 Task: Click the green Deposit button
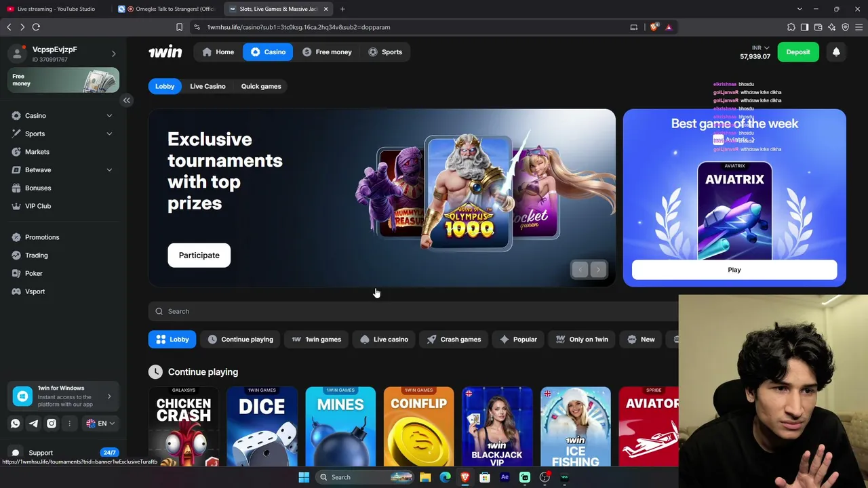pyautogui.click(x=798, y=52)
